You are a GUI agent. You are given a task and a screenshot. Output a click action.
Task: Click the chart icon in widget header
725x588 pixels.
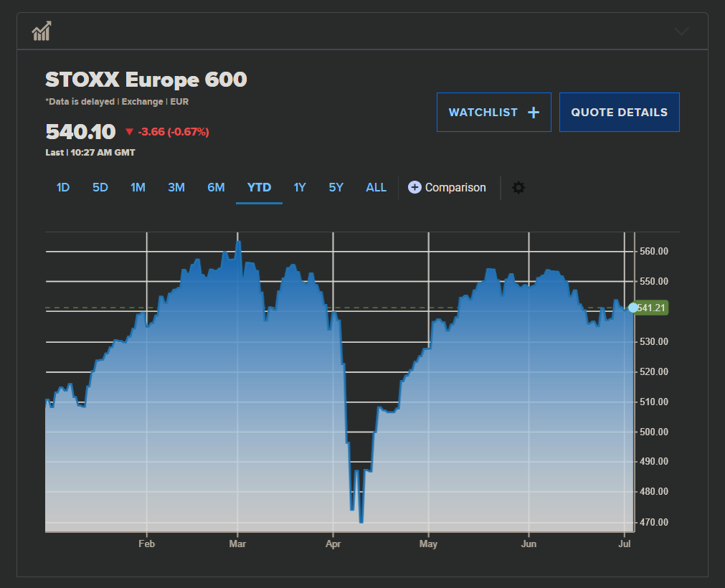[41, 32]
